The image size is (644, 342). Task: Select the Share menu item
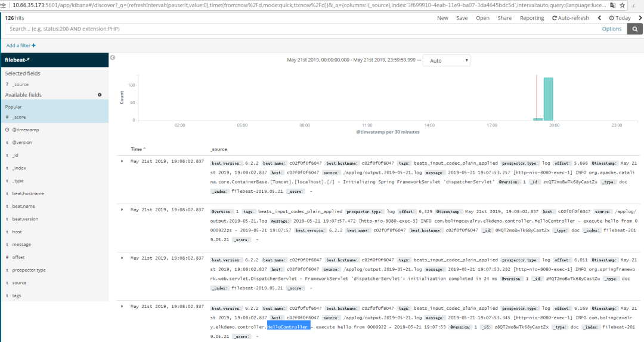tap(504, 18)
